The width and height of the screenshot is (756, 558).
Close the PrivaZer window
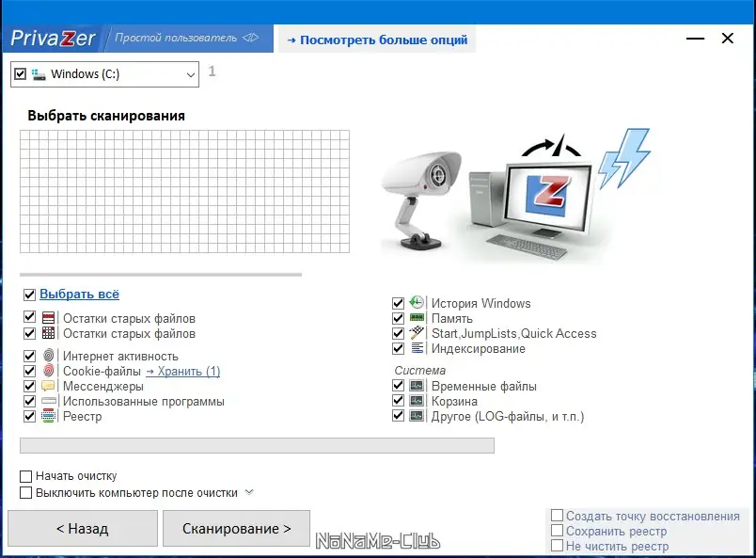pyautogui.click(x=728, y=39)
